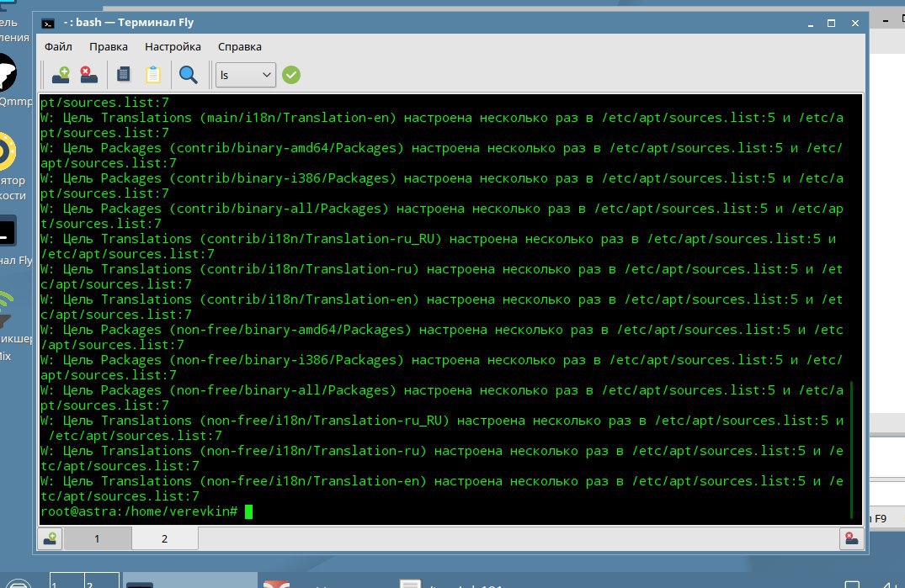Copy selected text with toolbar copy icon
Screen dimensions: 905x588
pos(124,75)
